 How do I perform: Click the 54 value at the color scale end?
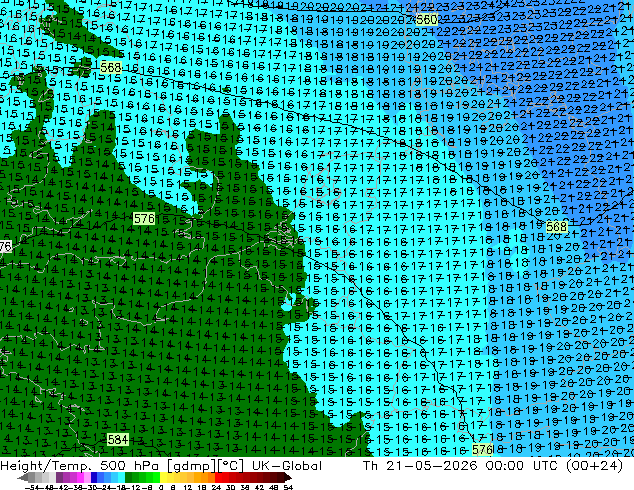coord(288,487)
